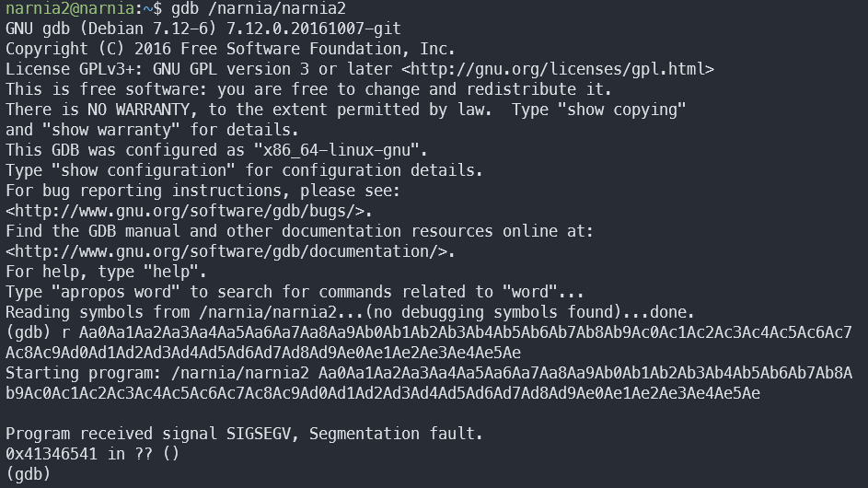
Task: Click the "show configuration" quoted text
Action: tap(144, 170)
